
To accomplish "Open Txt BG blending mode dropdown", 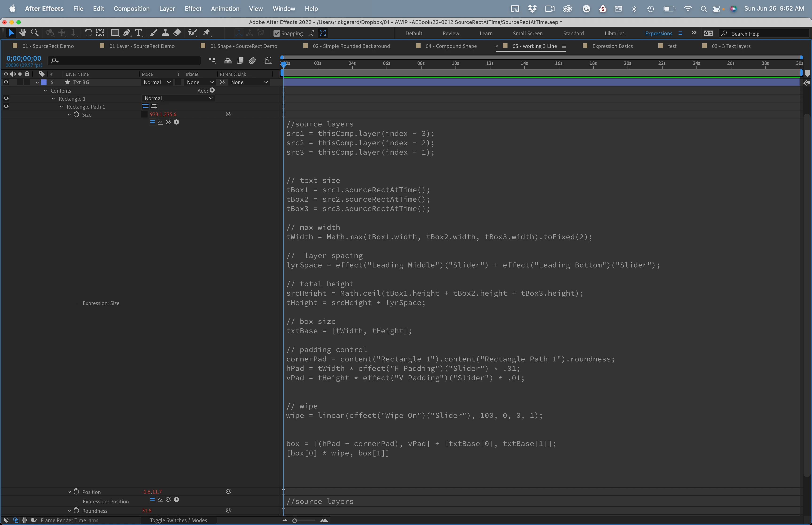I will pyautogui.click(x=157, y=82).
